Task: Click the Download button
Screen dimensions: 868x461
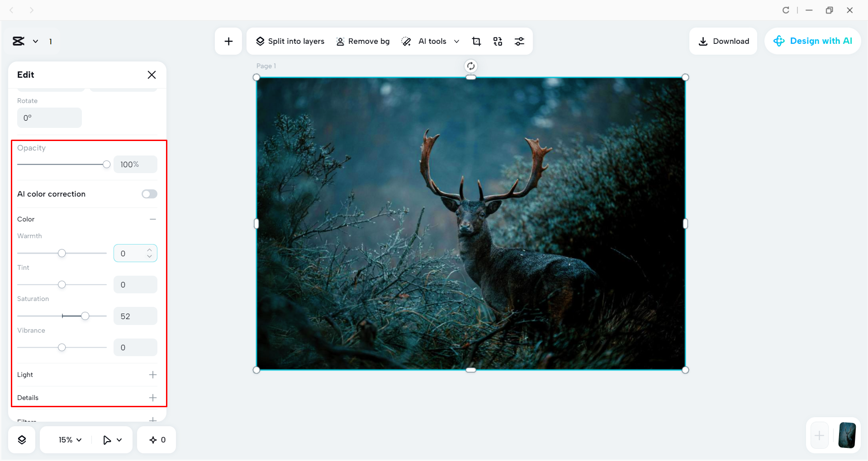Action: [723, 41]
